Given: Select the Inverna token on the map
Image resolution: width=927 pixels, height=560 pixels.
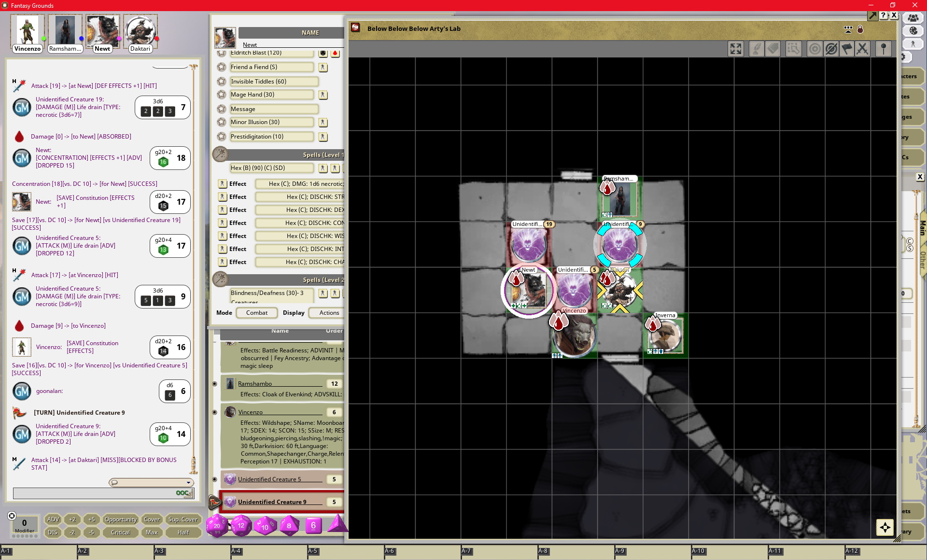Looking at the screenshot, I should point(665,335).
